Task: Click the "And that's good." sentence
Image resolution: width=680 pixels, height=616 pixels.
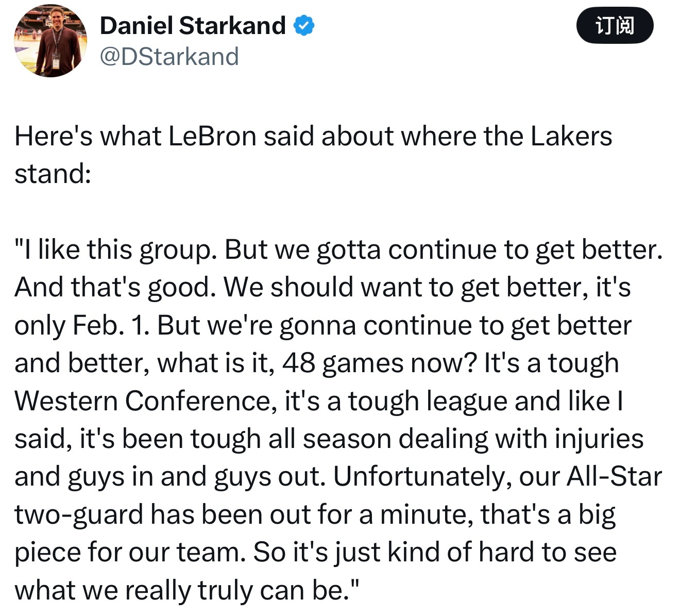Action: 114,288
